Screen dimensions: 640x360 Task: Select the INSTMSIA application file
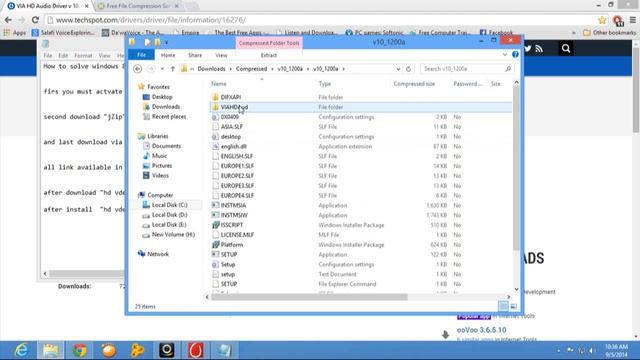click(233, 205)
